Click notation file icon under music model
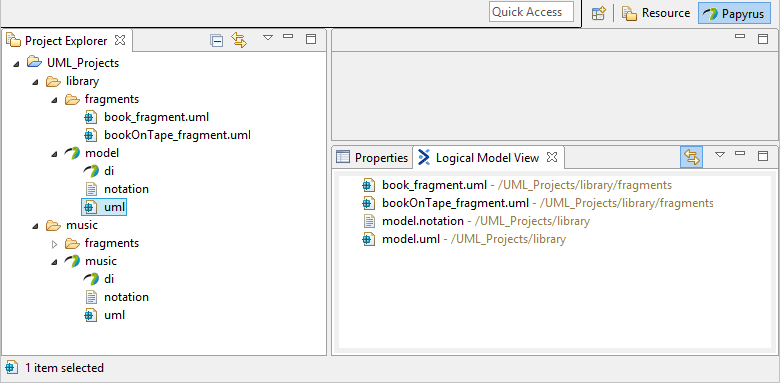The image size is (780, 383). point(91,297)
